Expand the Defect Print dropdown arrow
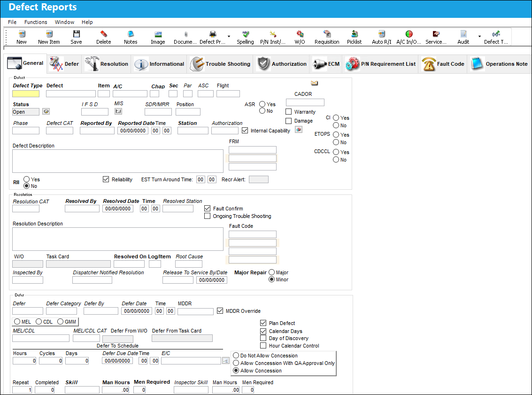 [x=229, y=36]
